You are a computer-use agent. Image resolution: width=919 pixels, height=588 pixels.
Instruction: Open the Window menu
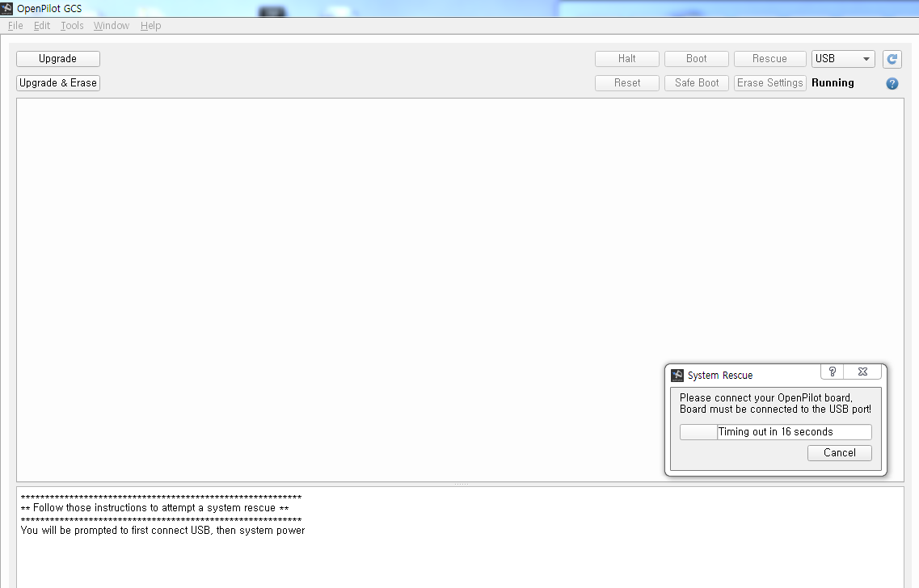click(x=112, y=26)
